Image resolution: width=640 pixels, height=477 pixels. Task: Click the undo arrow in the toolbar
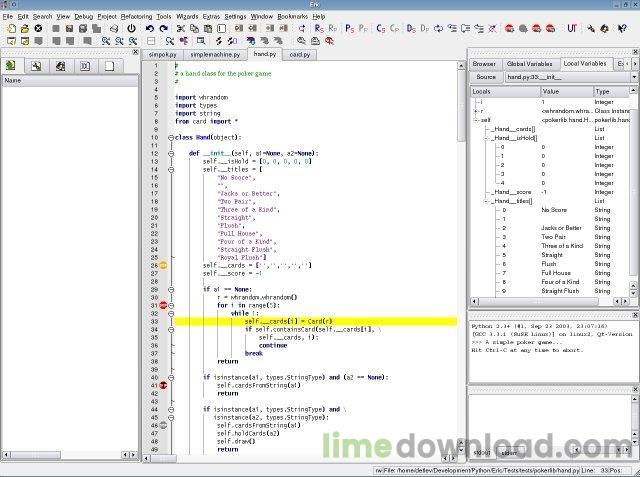[150, 29]
